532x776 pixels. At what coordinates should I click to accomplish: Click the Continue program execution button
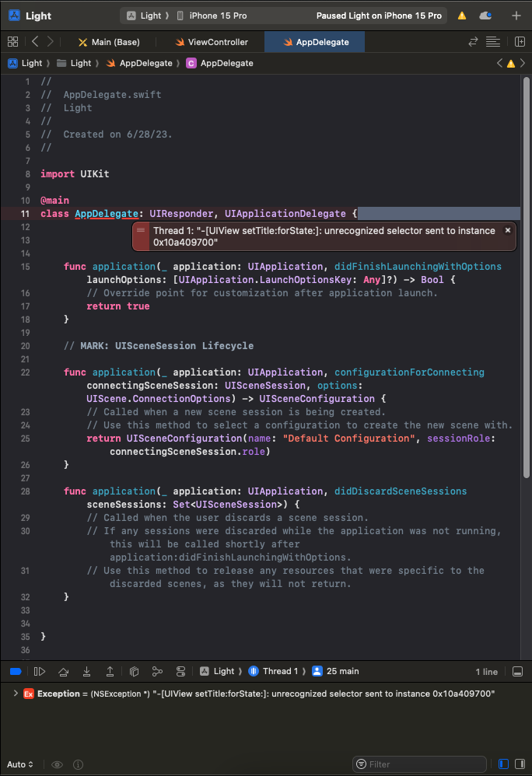pos(40,671)
